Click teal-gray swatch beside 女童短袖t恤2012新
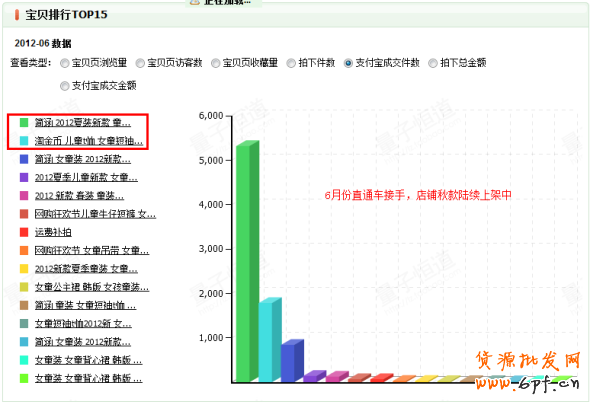This screenshot has width=590, height=405. (x=24, y=323)
